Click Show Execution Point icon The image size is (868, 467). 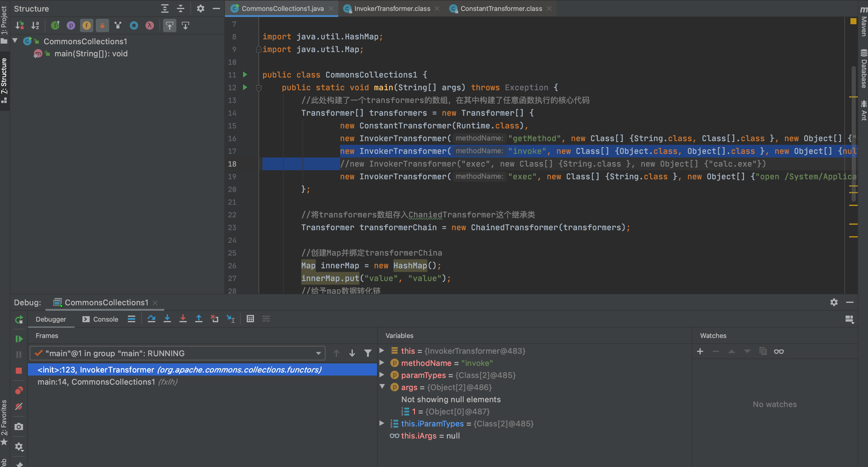(132, 319)
